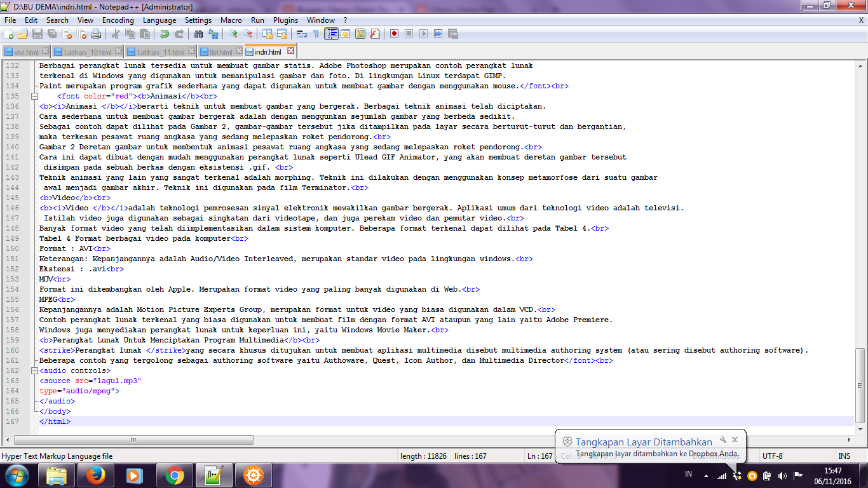The height and width of the screenshot is (488, 868).
Task: Open the User Defined Language dialog icon
Action: tap(346, 34)
